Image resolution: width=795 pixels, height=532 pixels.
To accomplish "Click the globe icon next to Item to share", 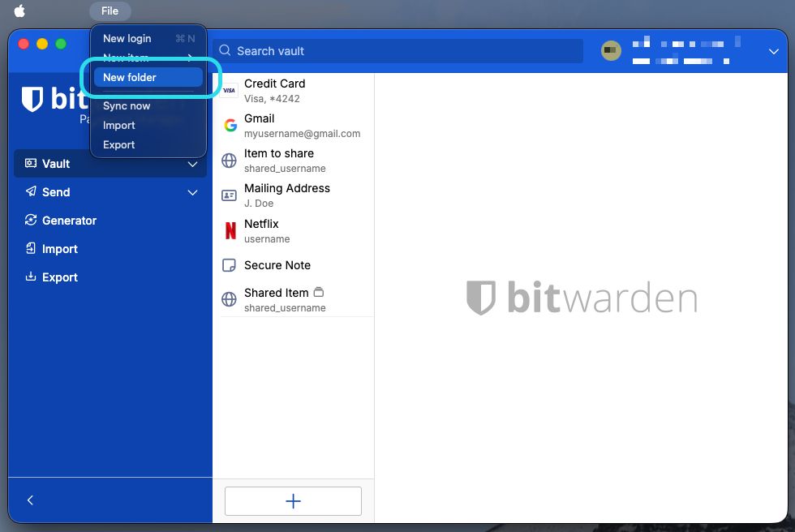I will (x=228, y=161).
